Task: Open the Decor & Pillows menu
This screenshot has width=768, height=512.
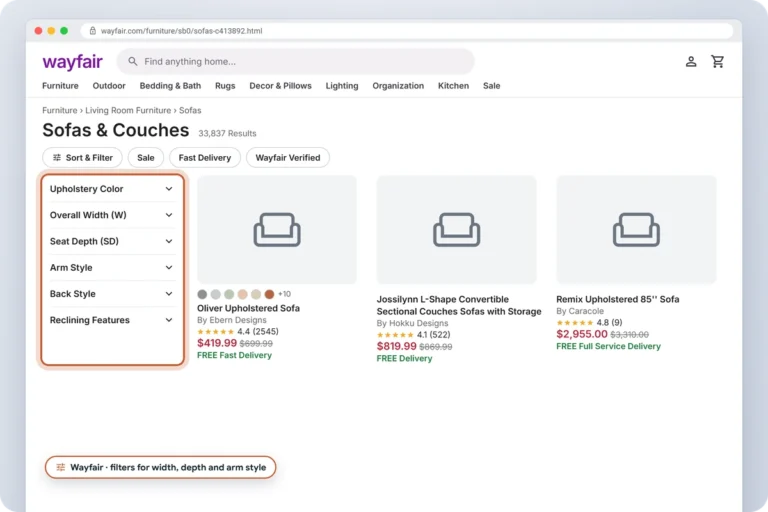Action: click(x=281, y=86)
